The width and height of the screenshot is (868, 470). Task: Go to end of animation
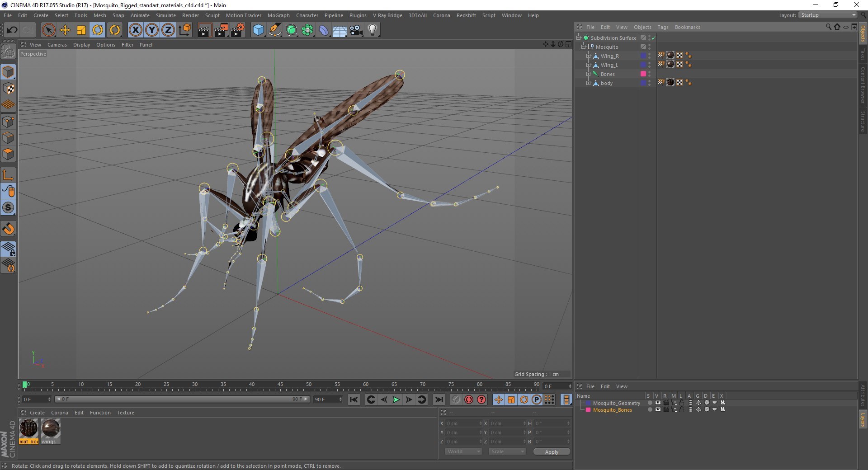pyautogui.click(x=439, y=399)
